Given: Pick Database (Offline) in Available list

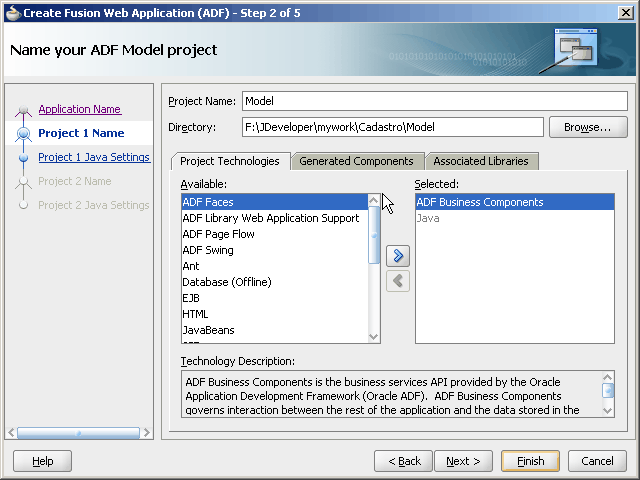Looking at the screenshot, I should [x=227, y=282].
